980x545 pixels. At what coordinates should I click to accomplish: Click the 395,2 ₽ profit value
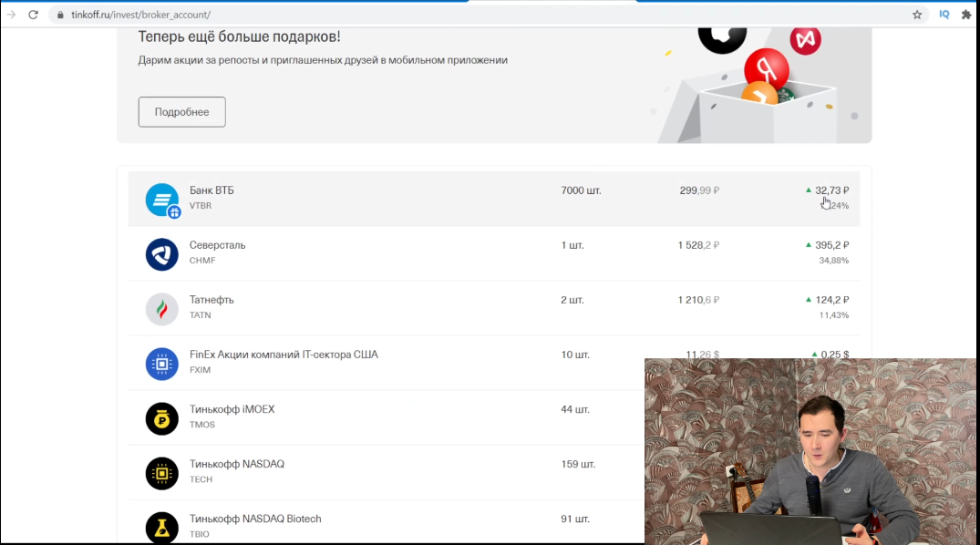(832, 245)
